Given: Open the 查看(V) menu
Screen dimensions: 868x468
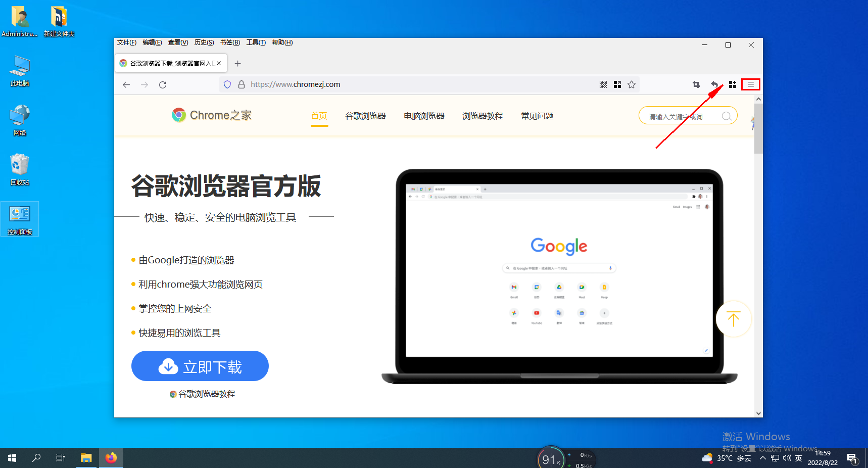Looking at the screenshot, I should pyautogui.click(x=178, y=42).
